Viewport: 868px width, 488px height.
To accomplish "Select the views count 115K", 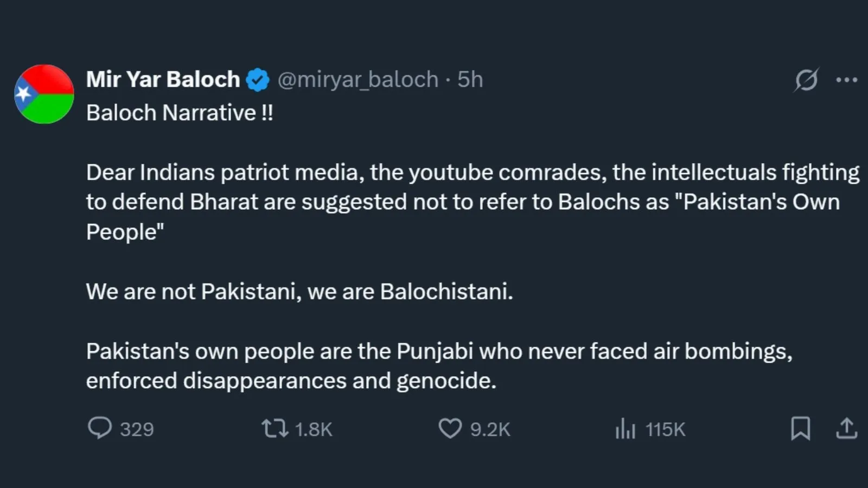I will click(665, 429).
